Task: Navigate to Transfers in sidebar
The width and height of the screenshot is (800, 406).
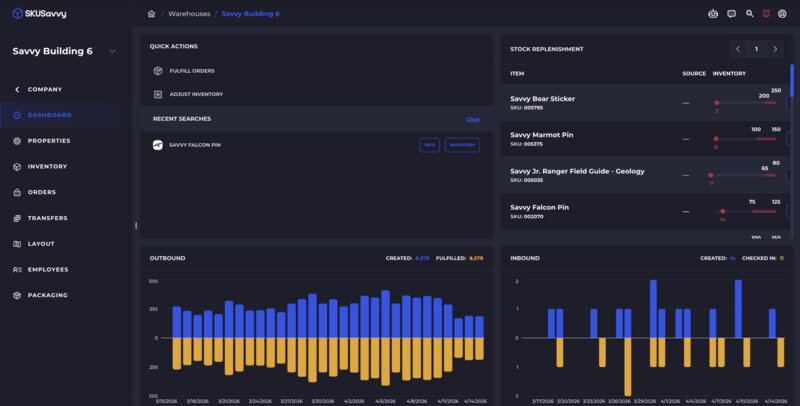Action: pos(47,218)
